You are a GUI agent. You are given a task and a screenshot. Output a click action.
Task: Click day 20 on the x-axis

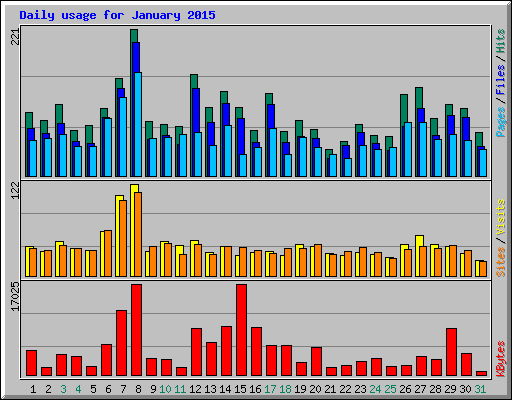tap(315, 389)
